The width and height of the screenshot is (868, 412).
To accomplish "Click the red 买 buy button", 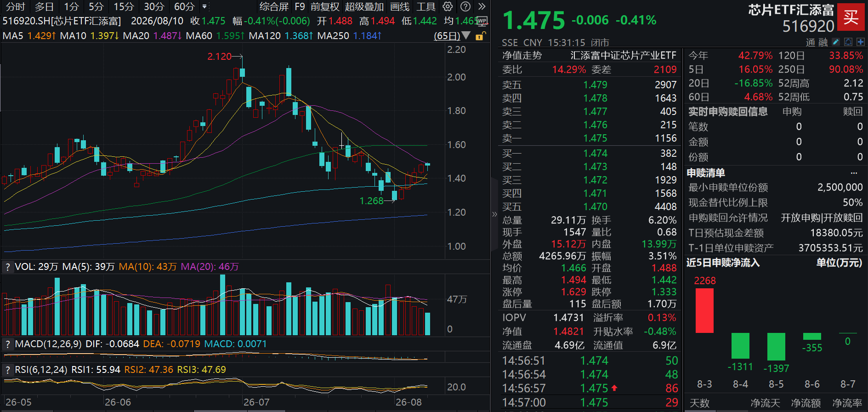I will coord(851,17).
